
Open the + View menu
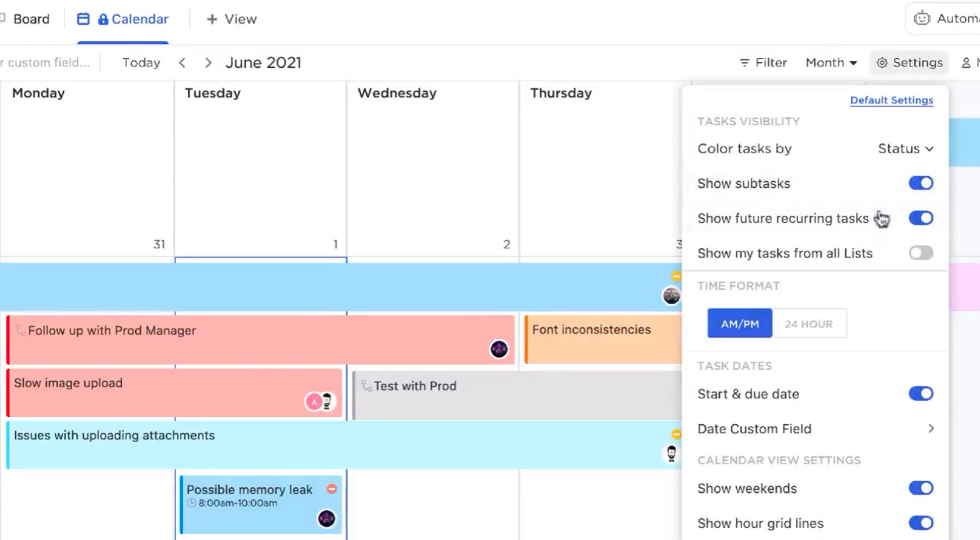230,19
